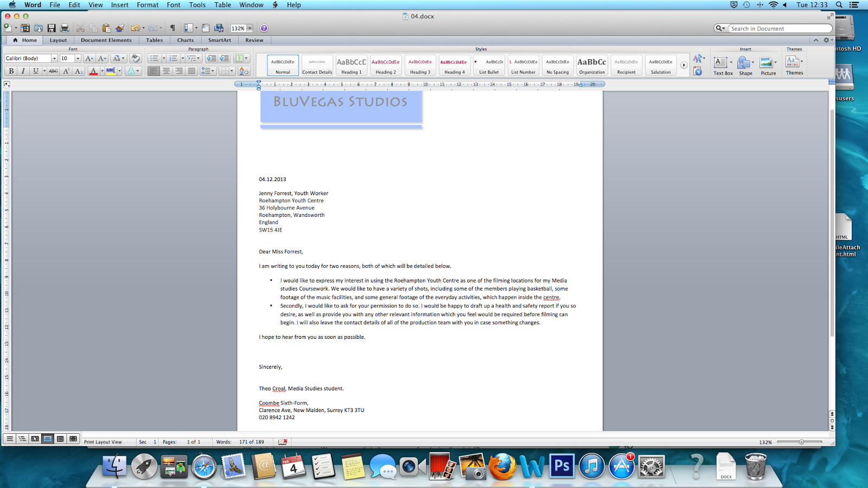Click the Format Painter brush icon

pos(120,28)
